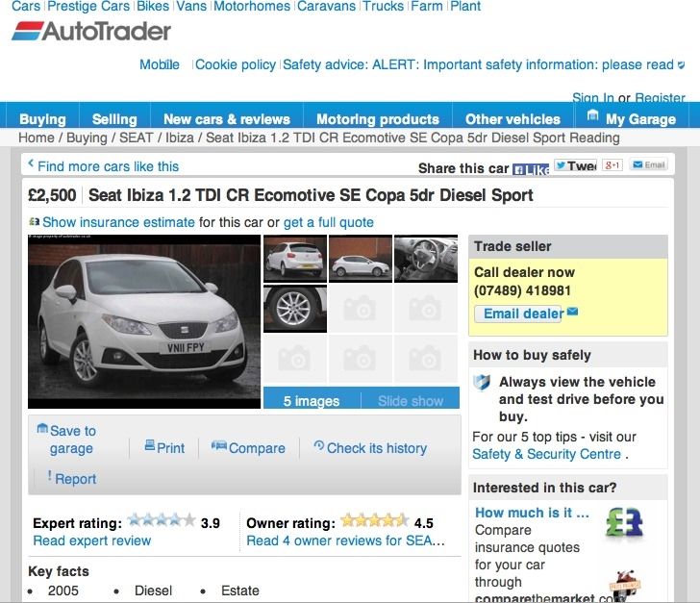This screenshot has width=700, height=603.
Task: Click the expert rating stars
Action: pyautogui.click(x=162, y=520)
